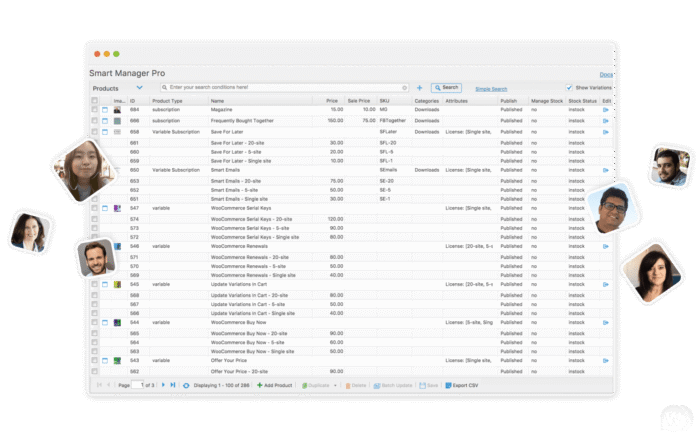Click the name cell 'WooCommerce Renewals - 20-site'
The width and height of the screenshot is (700, 438).
tap(250, 258)
